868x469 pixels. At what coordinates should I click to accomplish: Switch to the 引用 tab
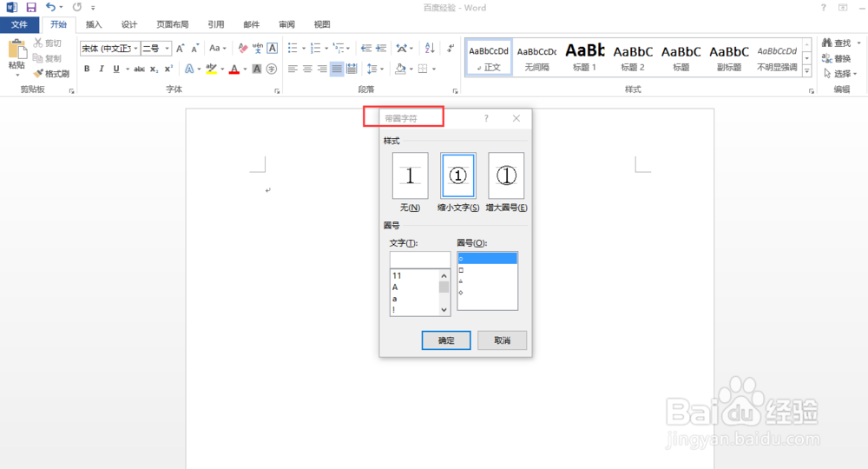216,24
